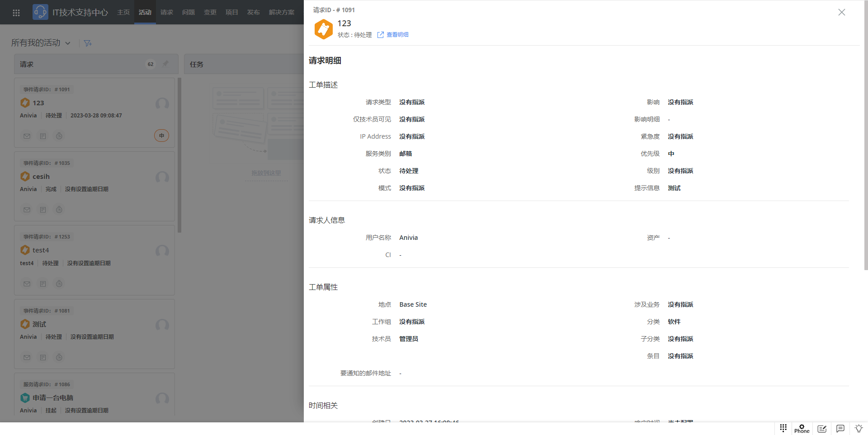Open request card titled 测试
This screenshot has height=435, width=868.
pos(39,324)
